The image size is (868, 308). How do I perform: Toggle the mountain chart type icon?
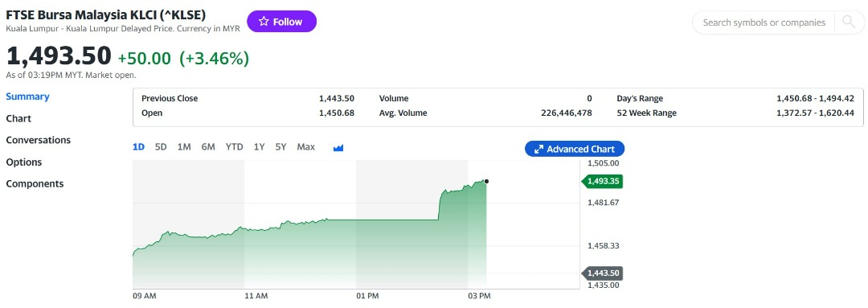click(x=339, y=147)
